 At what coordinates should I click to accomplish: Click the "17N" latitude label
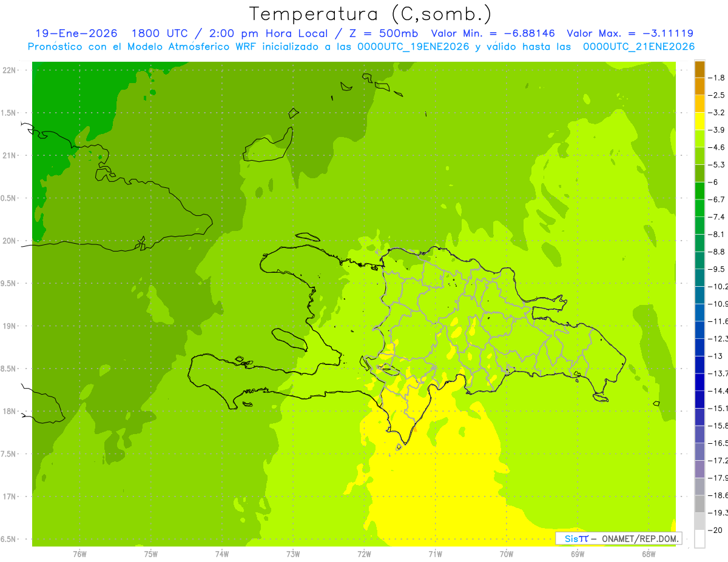pyautogui.click(x=10, y=497)
